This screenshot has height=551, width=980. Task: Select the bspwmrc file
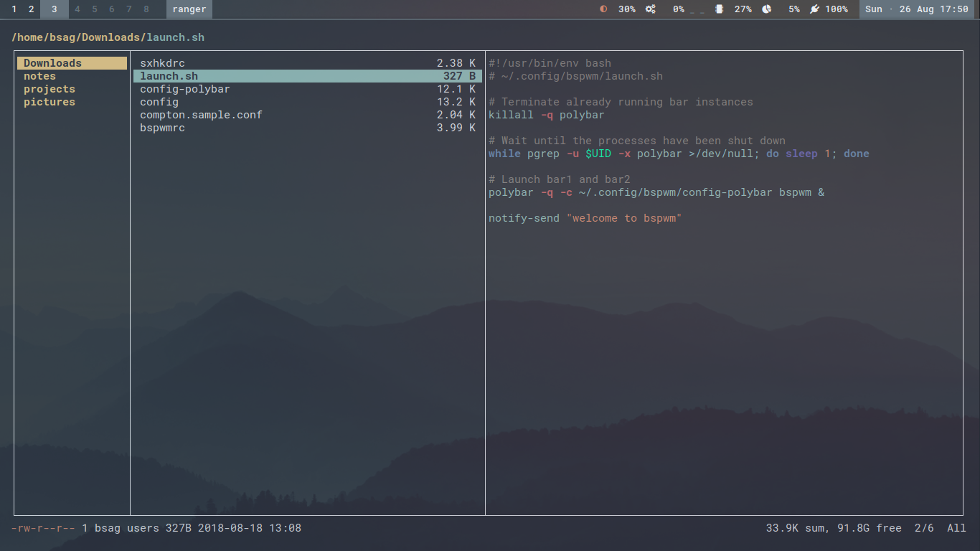click(162, 128)
